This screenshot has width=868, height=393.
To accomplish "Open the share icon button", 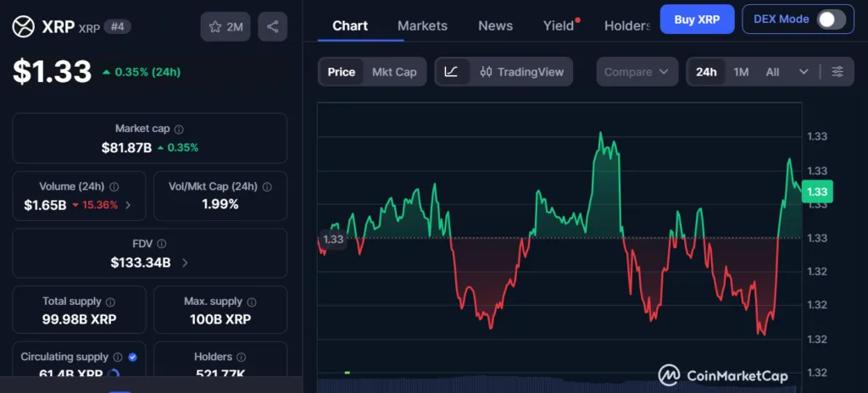I will pos(272,26).
